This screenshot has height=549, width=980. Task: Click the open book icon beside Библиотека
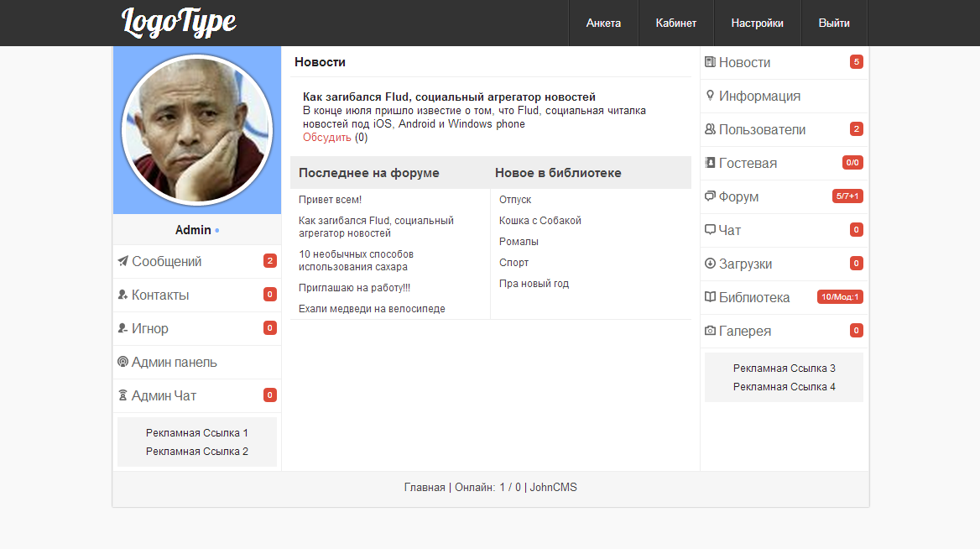pyautogui.click(x=710, y=297)
